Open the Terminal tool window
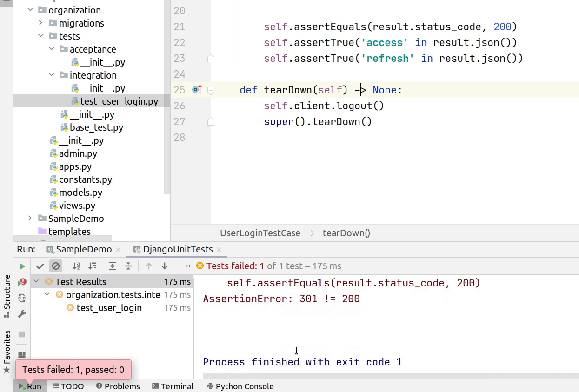 click(x=173, y=386)
